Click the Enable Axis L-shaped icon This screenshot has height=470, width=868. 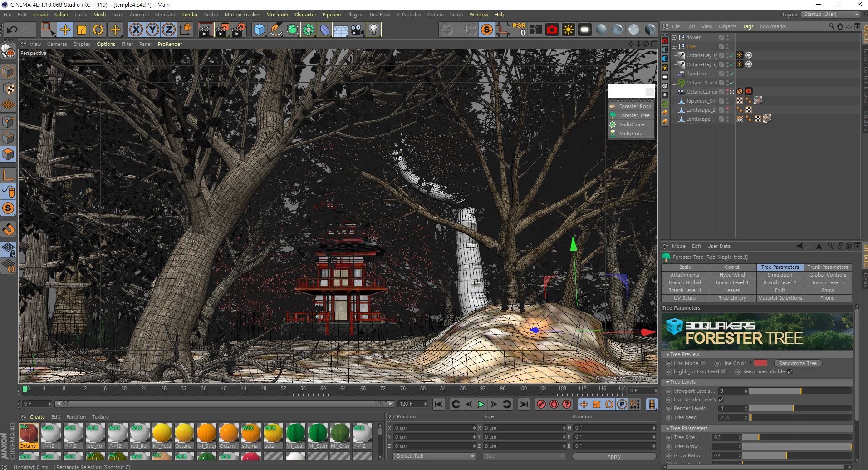8,175
